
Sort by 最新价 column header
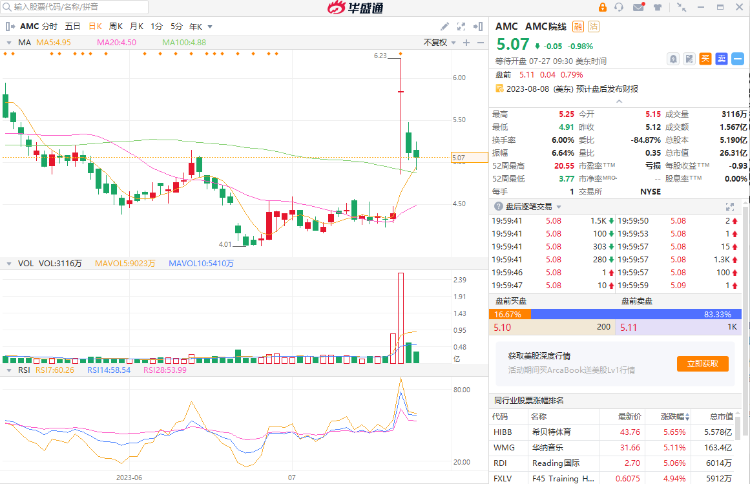(x=629, y=417)
